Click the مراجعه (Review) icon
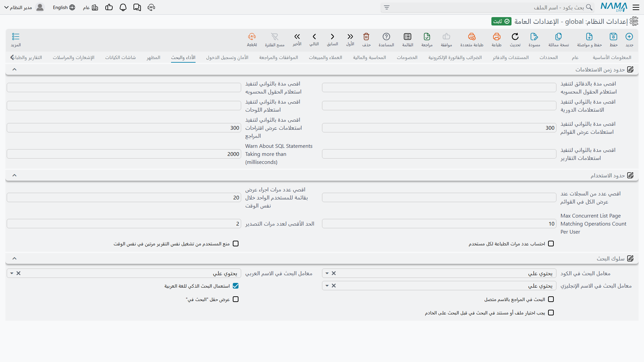 click(x=427, y=37)
